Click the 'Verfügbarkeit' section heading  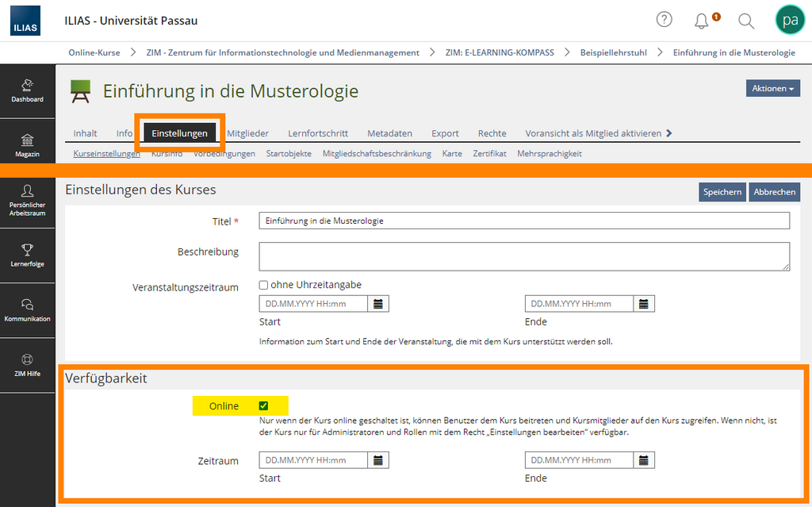(x=106, y=378)
